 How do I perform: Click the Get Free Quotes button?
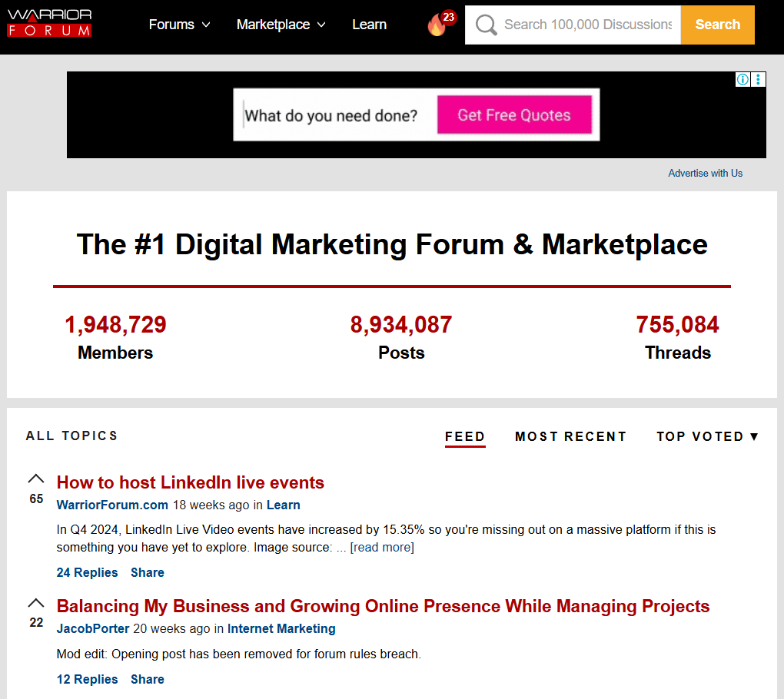(514, 115)
